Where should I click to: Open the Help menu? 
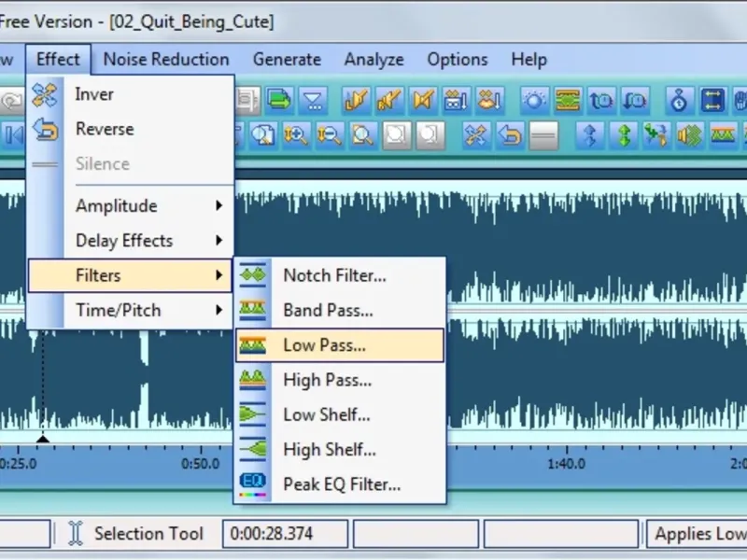529,60
